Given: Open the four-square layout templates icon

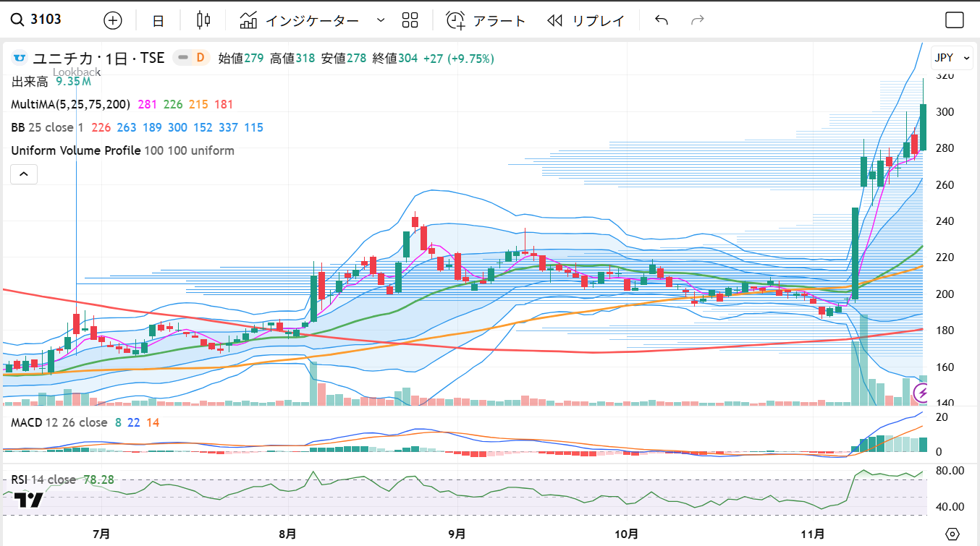Looking at the screenshot, I should (x=410, y=20).
